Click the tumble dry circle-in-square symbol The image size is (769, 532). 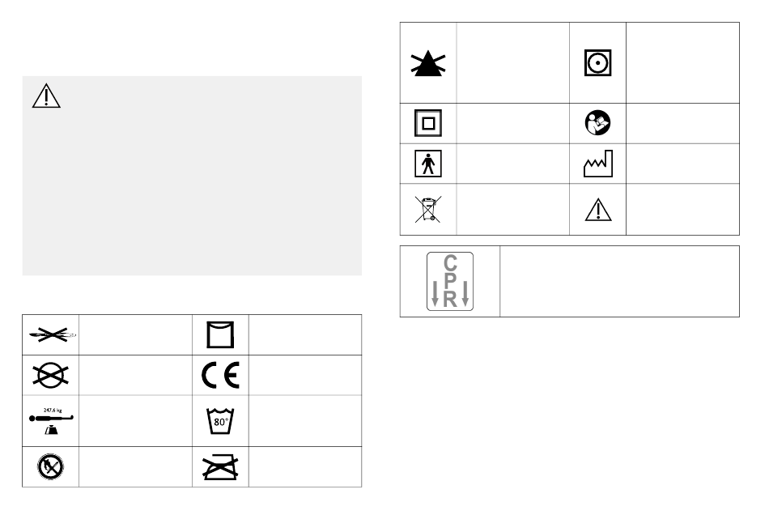[x=598, y=63]
